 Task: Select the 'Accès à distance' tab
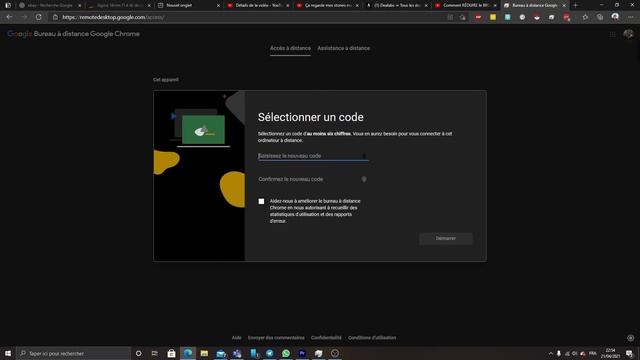click(x=290, y=48)
